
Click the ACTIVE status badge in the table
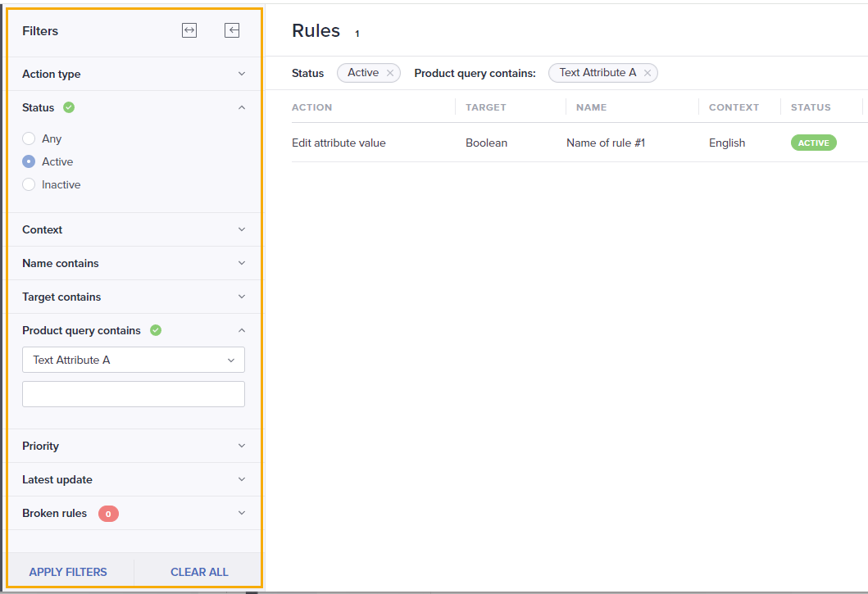click(x=813, y=142)
